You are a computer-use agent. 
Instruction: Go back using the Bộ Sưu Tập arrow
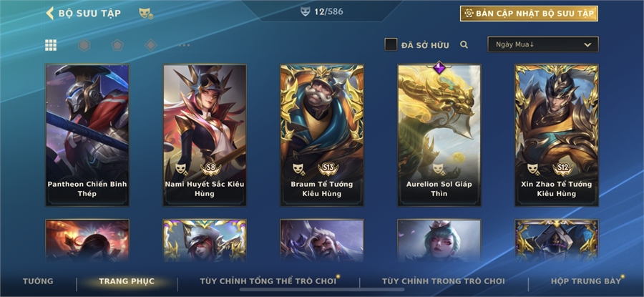[49, 13]
